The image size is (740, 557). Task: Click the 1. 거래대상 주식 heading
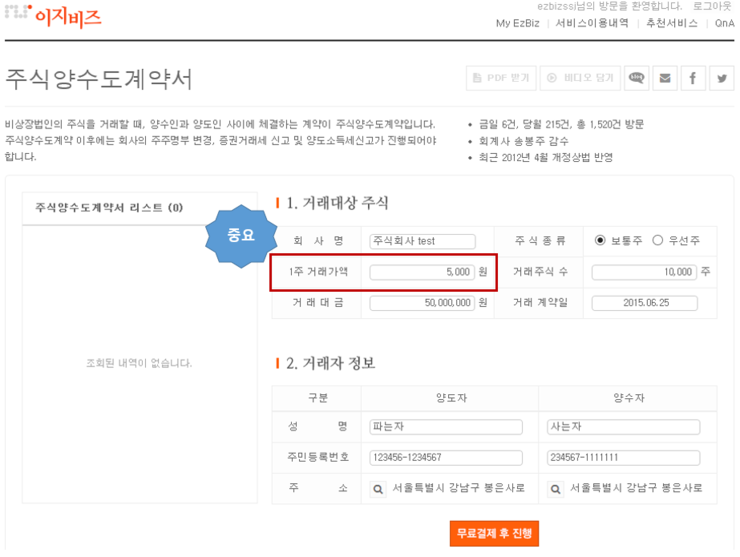pos(337,203)
